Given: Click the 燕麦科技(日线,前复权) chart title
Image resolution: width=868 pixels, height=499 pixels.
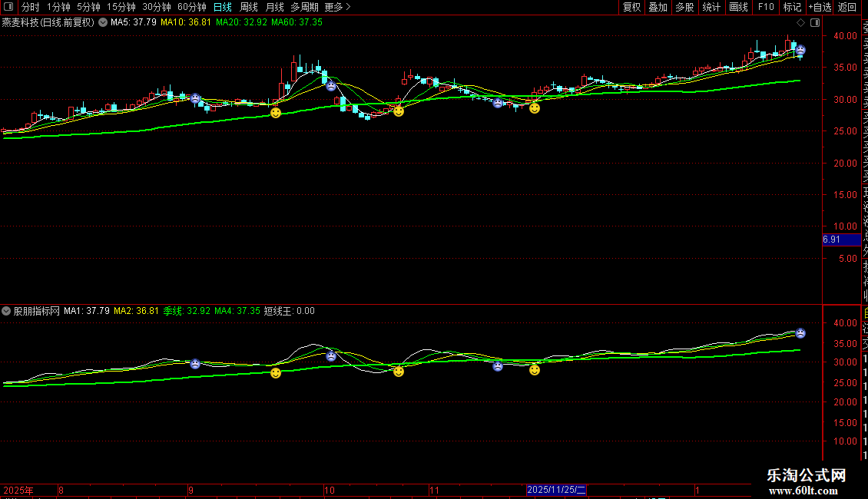Looking at the screenshot, I should tap(48, 23).
